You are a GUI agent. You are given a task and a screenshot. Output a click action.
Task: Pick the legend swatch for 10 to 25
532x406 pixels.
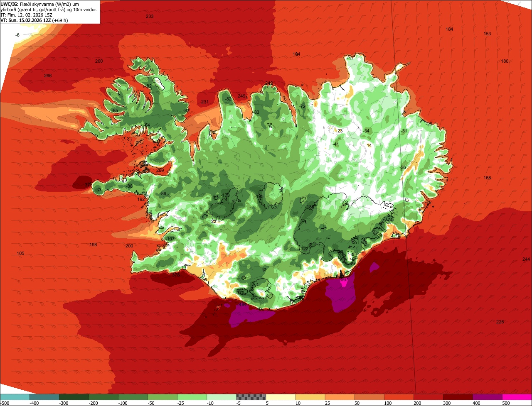310,396
